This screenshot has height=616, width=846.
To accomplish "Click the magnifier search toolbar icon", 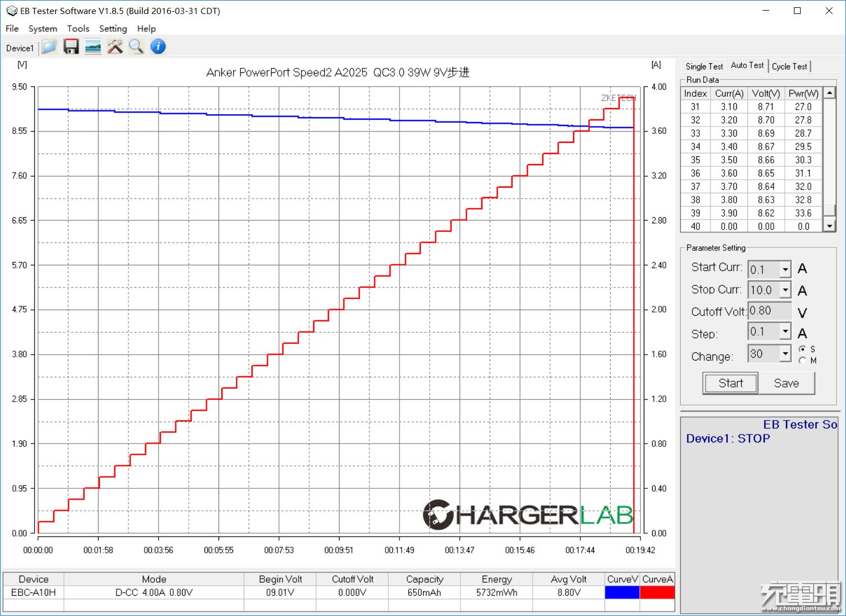I will [136, 47].
